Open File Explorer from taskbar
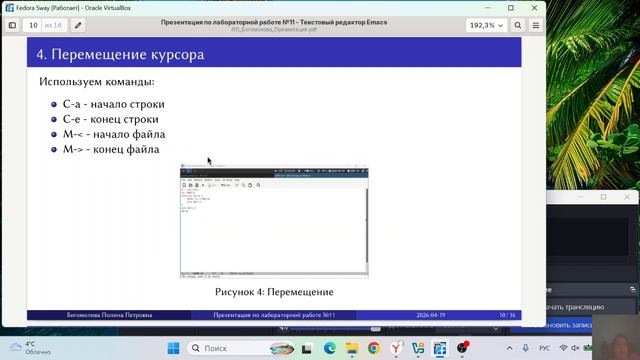The image size is (640, 360). coord(351,348)
